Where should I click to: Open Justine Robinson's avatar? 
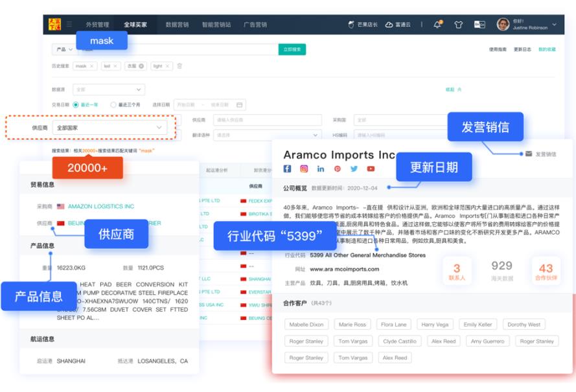[x=503, y=24]
